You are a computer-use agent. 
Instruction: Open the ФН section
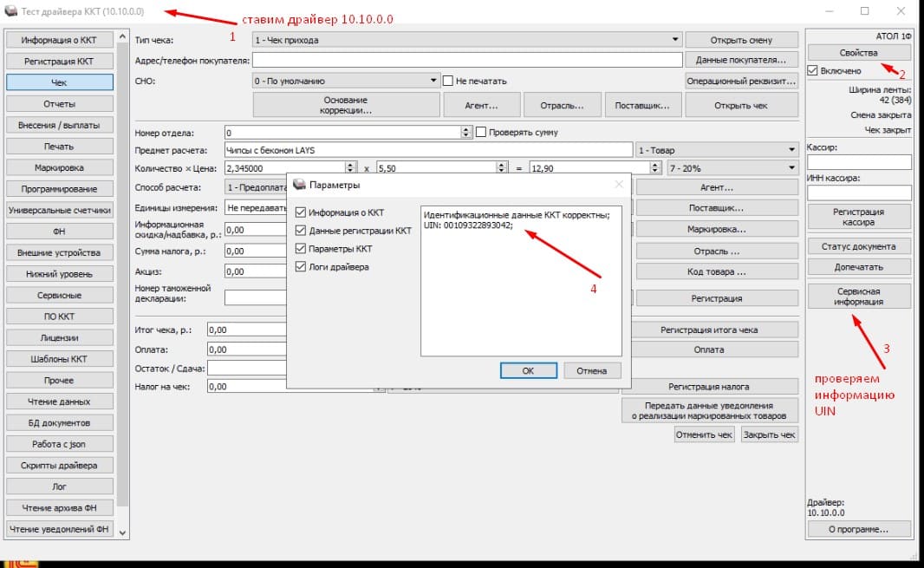(x=59, y=232)
